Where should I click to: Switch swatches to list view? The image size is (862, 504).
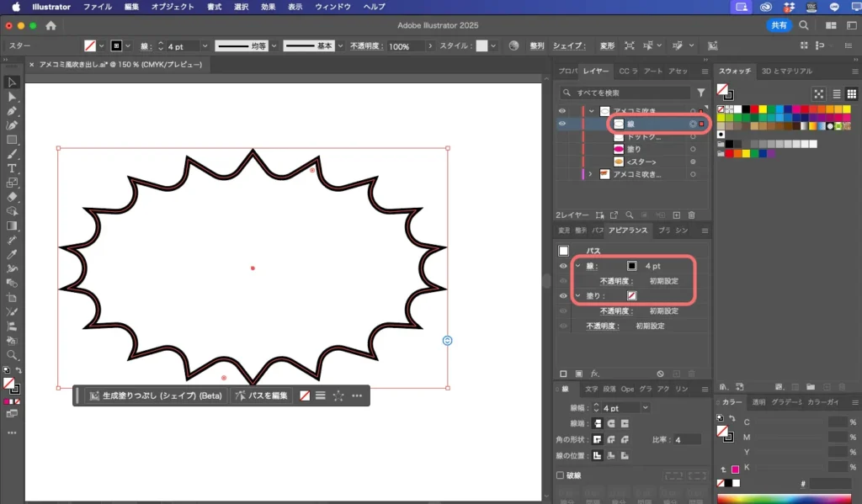[x=836, y=94]
